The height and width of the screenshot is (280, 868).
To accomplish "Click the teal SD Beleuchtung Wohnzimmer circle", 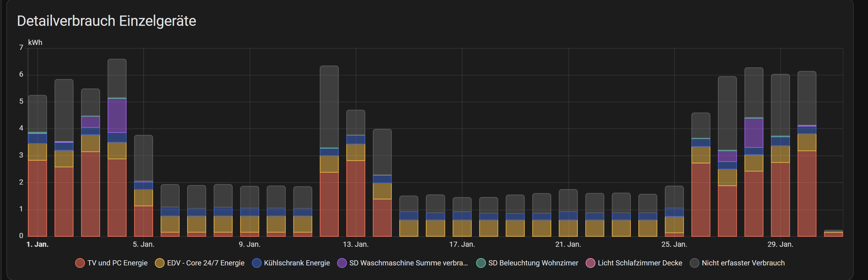I will pyautogui.click(x=481, y=263).
